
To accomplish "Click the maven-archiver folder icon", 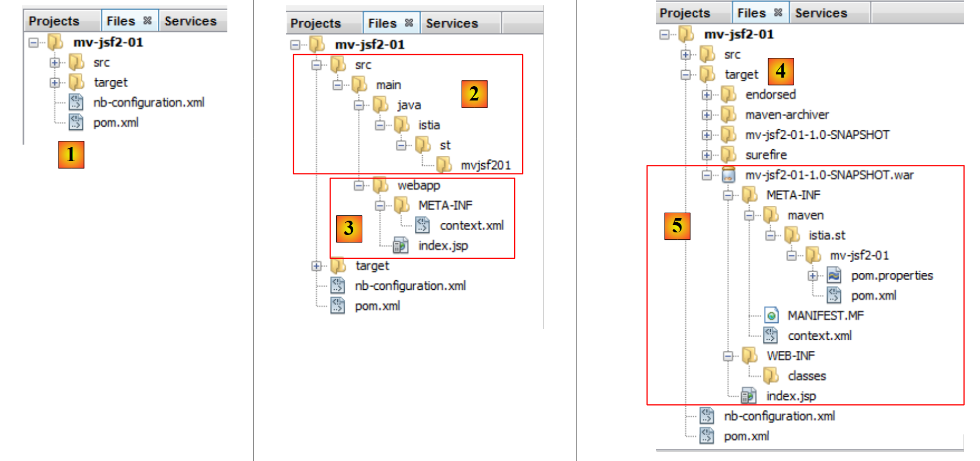I will [x=728, y=115].
